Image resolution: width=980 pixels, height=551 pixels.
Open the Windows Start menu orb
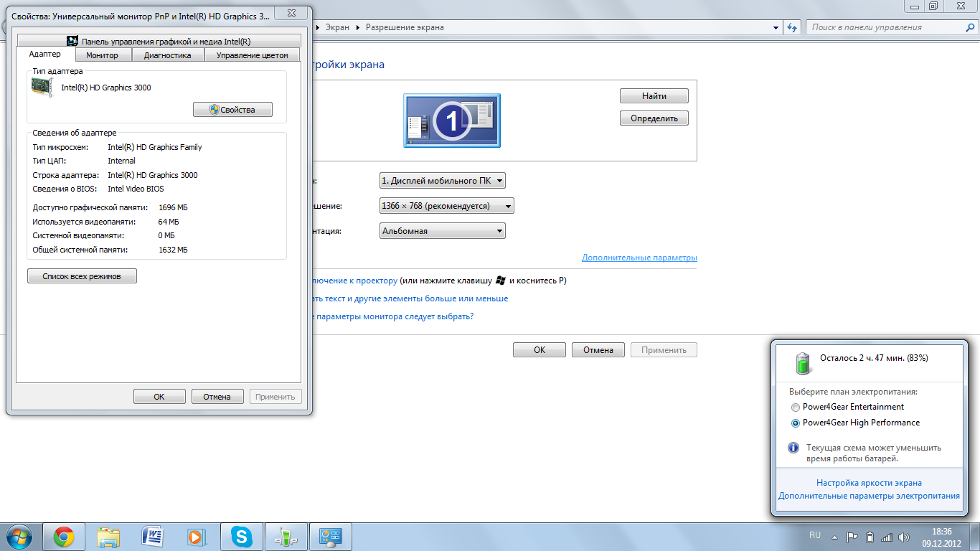19,536
